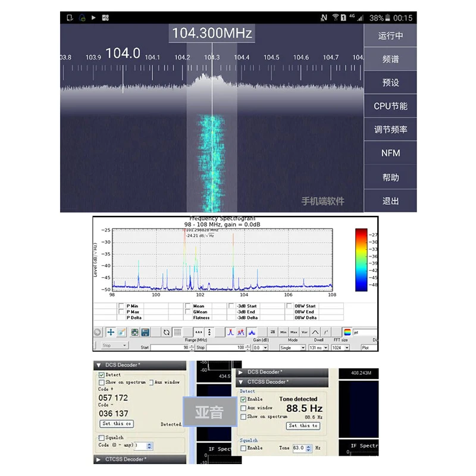The image size is (476, 476).
Task: Tap the NFC 'N' status bar icon
Action: point(324,18)
